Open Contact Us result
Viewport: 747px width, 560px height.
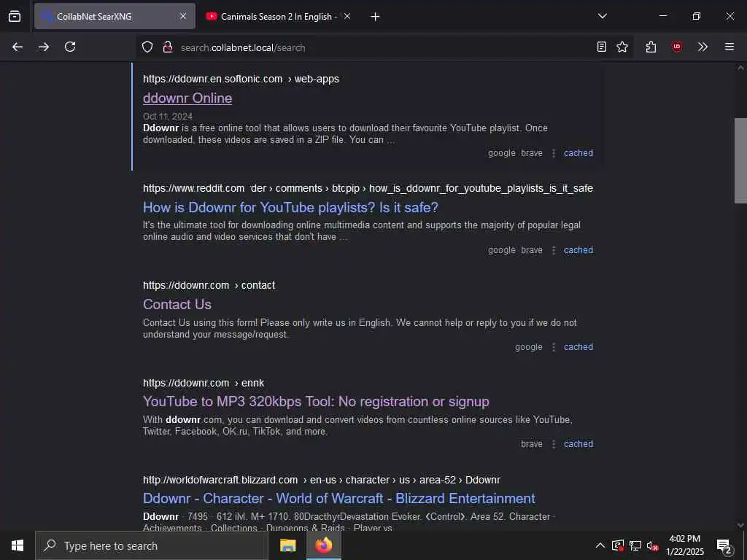(x=177, y=304)
